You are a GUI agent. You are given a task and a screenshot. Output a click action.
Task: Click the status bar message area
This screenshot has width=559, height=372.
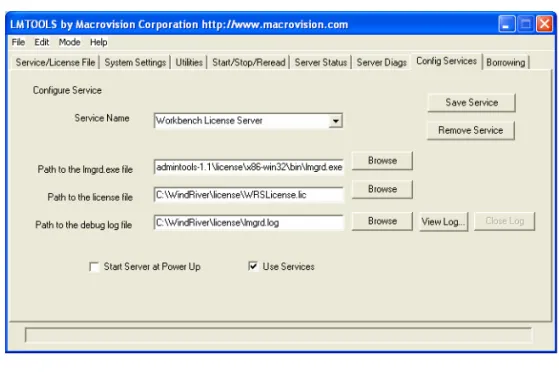click(x=278, y=335)
